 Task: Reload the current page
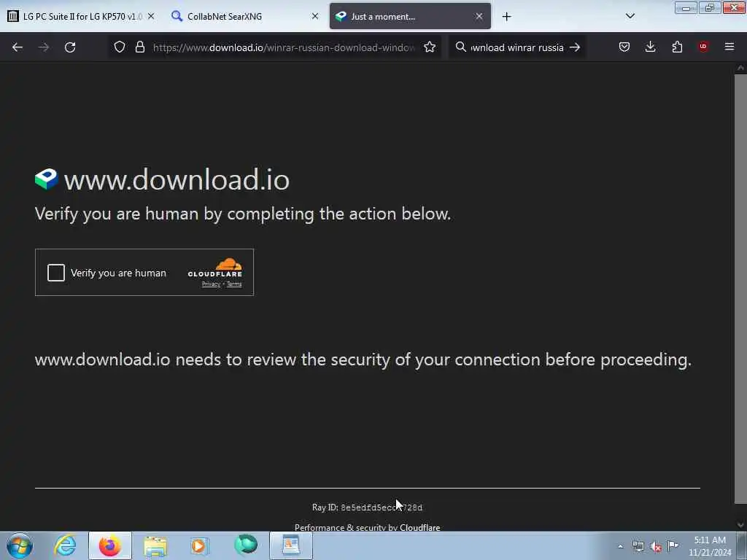click(x=70, y=47)
